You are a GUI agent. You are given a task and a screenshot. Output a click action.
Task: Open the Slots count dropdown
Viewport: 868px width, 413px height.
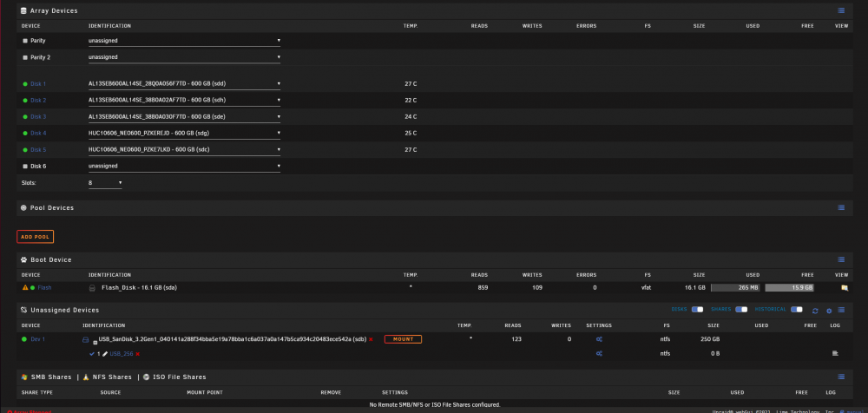[105, 183]
